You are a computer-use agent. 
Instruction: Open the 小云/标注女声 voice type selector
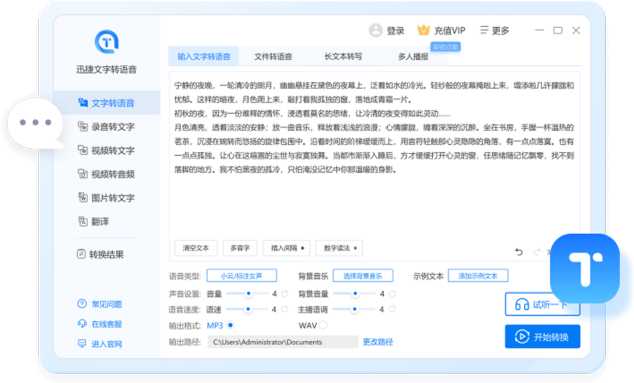click(242, 276)
